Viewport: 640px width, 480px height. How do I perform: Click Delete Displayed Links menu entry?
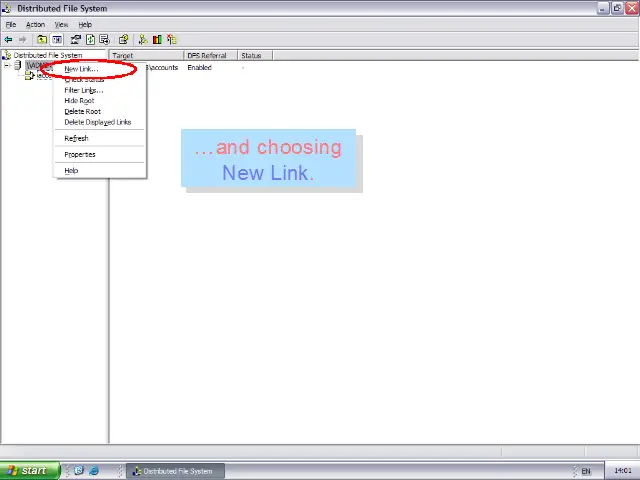point(97,122)
